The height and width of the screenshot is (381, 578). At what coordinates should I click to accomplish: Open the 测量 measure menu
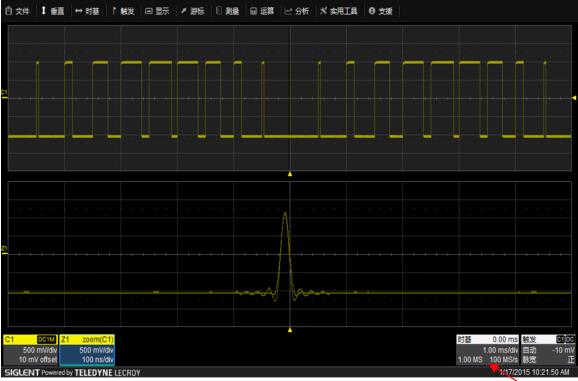[227, 11]
